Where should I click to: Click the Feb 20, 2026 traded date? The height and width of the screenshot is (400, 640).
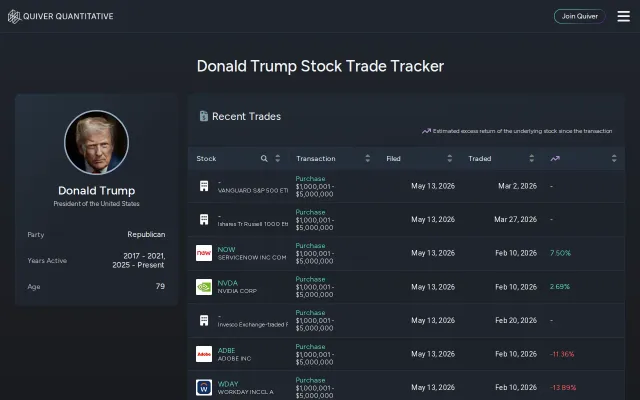tap(516, 320)
